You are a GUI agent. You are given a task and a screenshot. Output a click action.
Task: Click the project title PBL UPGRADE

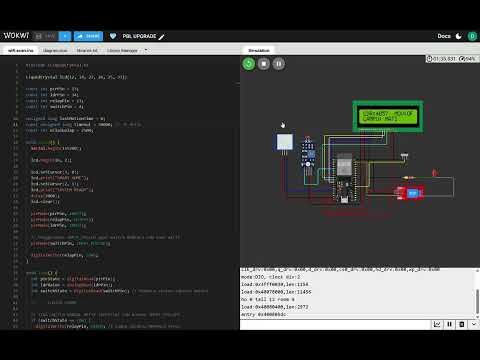[139, 36]
